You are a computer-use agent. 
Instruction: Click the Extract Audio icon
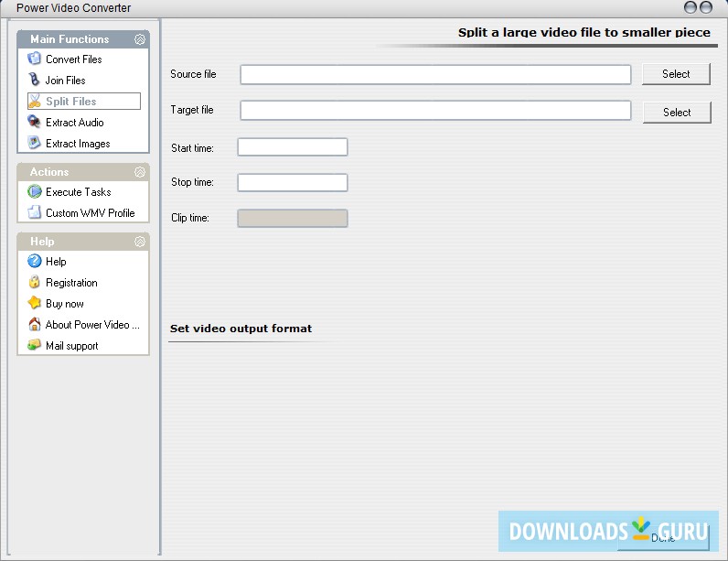pyautogui.click(x=34, y=122)
